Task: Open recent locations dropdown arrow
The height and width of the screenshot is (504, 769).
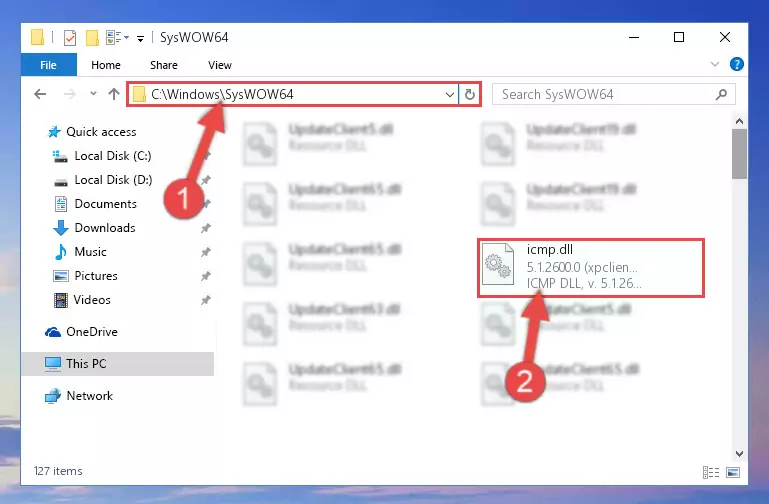Action: [93, 94]
